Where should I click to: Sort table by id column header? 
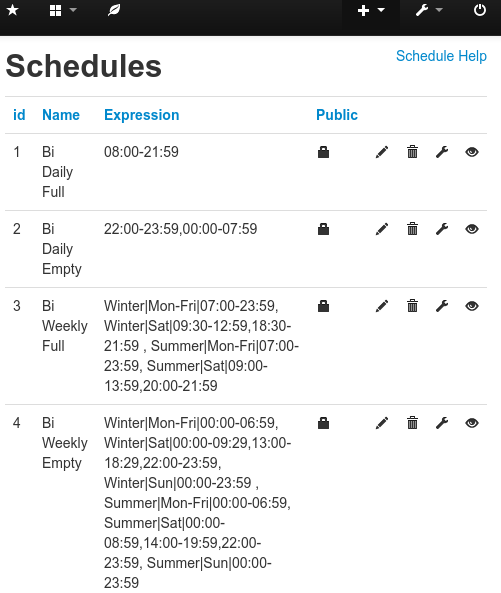click(19, 115)
